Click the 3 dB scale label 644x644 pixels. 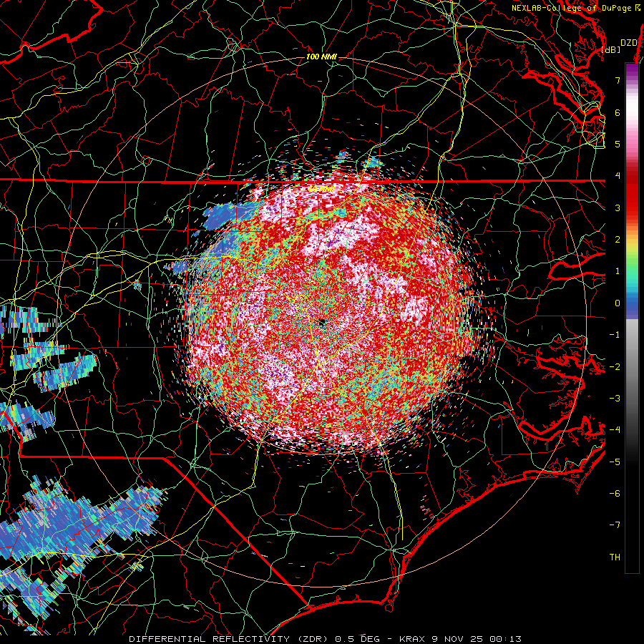tap(618, 208)
